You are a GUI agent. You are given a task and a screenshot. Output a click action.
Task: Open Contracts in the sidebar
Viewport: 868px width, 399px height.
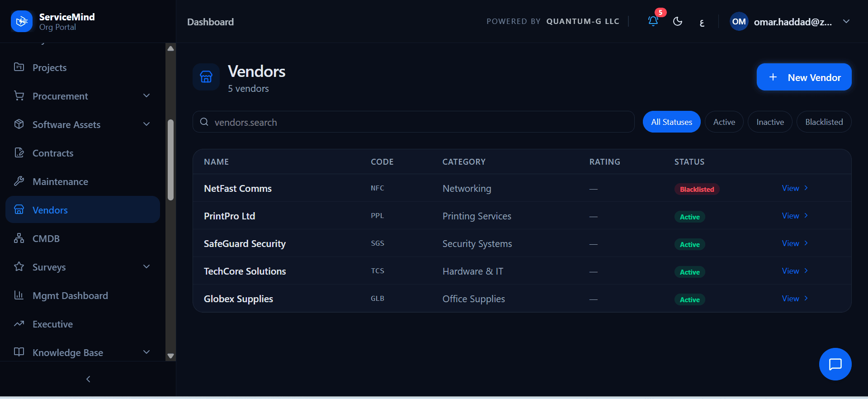pyautogui.click(x=83, y=153)
